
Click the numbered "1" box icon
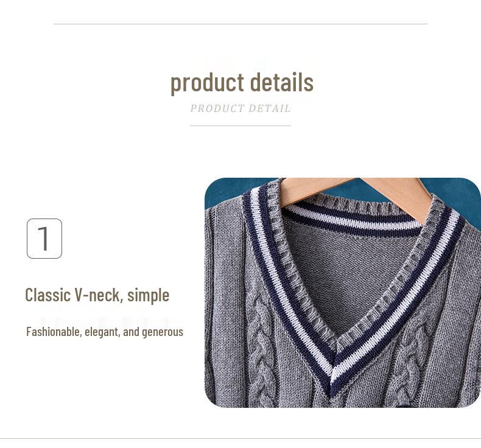coord(44,239)
